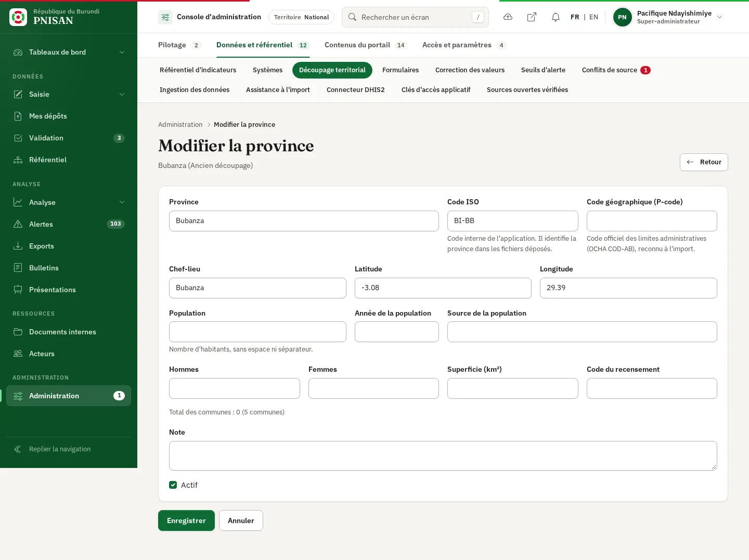This screenshot has width=749, height=560.
Task: Click the Enregistrer button
Action: pyautogui.click(x=186, y=520)
